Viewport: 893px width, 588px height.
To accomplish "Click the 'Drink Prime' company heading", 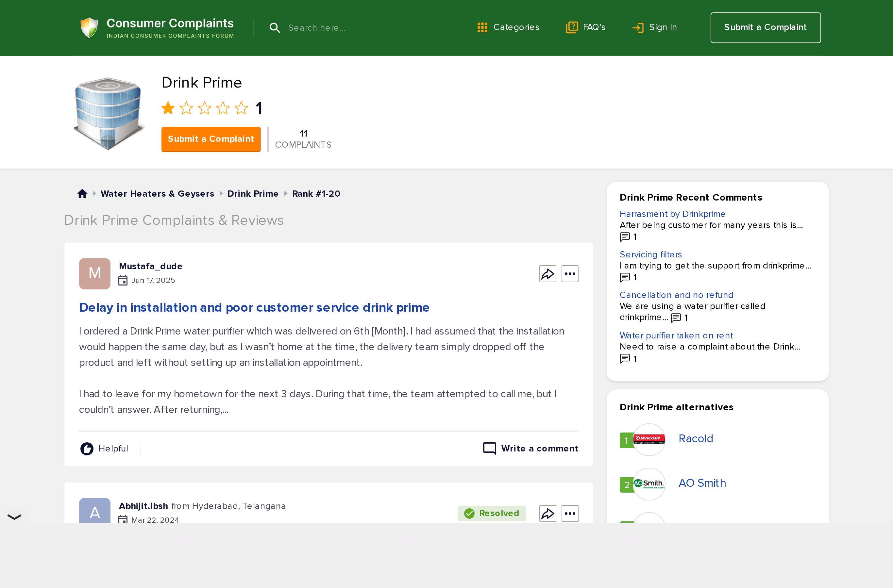I will 201,83.
